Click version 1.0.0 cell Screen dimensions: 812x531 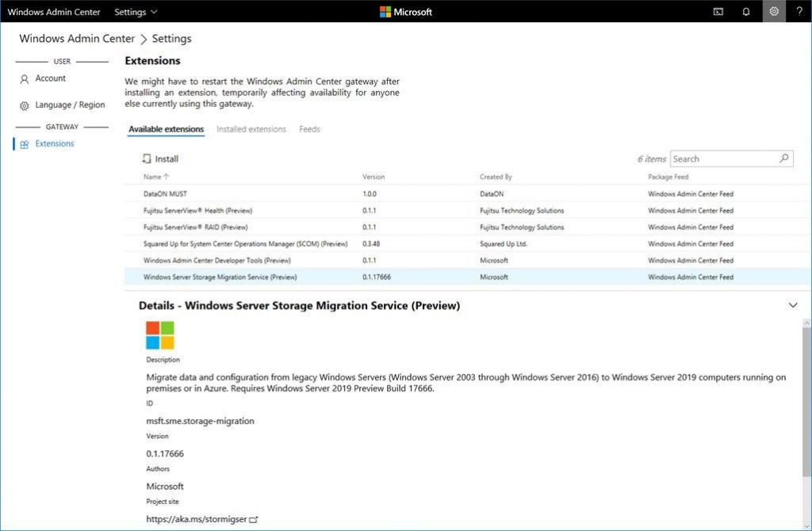click(370, 193)
